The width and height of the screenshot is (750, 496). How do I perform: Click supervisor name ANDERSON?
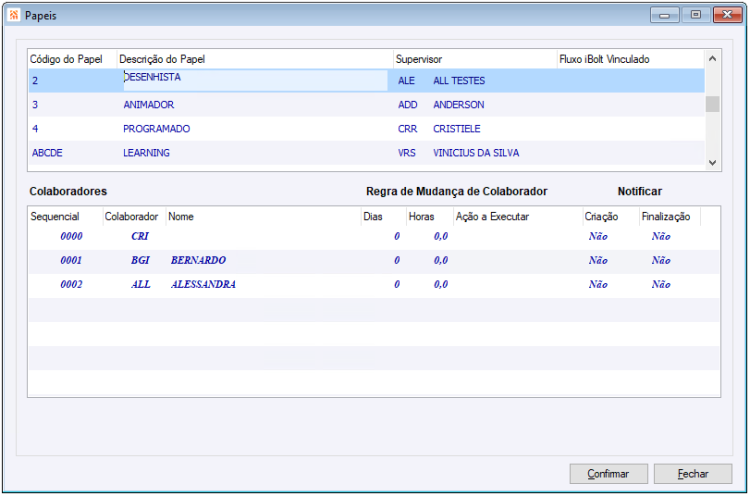(458, 105)
